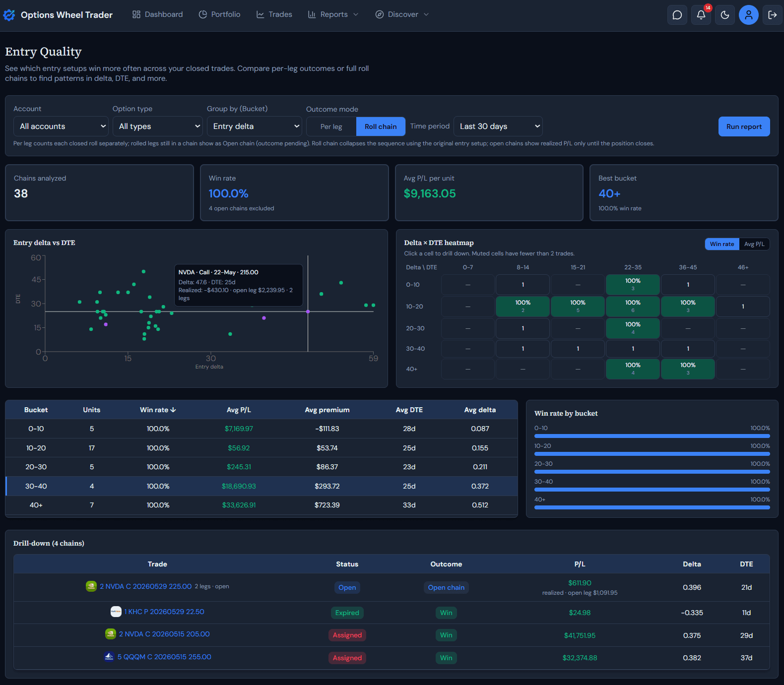Go to the Dashboard menu item
The height and width of the screenshot is (685, 784).
(158, 14)
